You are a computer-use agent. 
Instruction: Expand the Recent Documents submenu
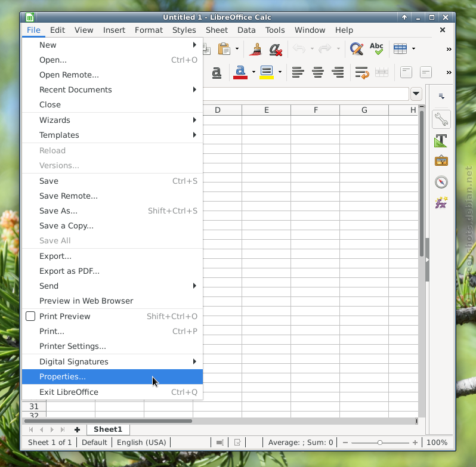[194, 89]
